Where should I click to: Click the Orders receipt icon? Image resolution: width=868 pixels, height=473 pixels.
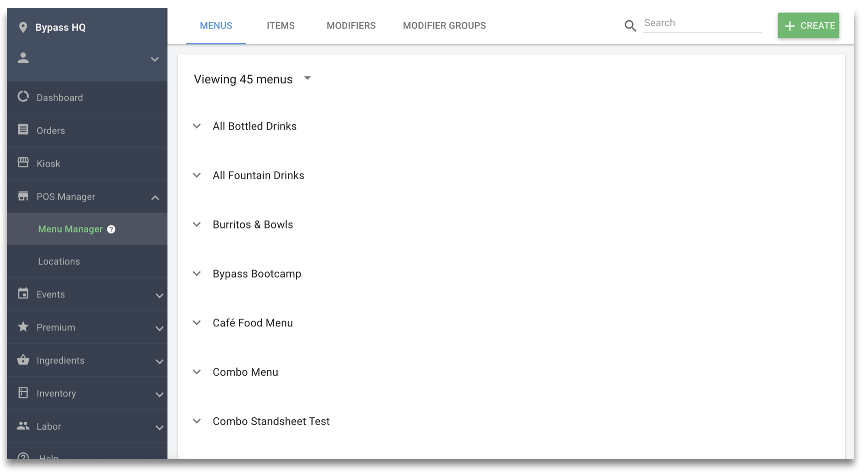[x=23, y=130]
